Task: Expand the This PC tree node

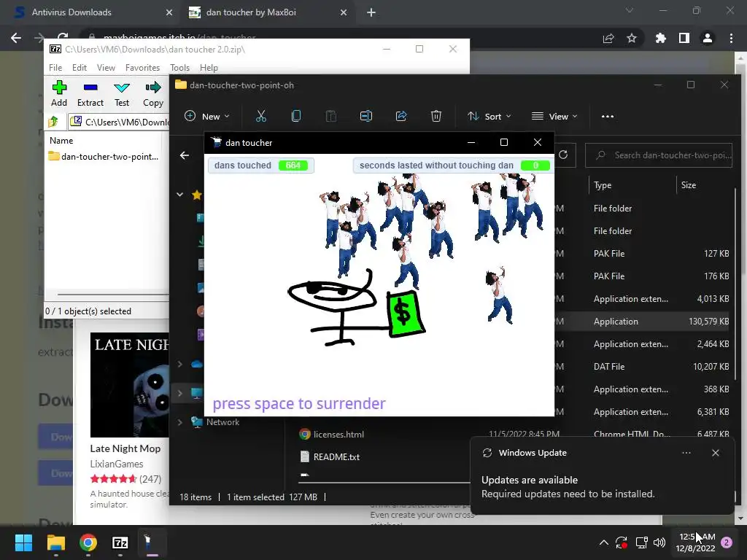Action: pyautogui.click(x=180, y=393)
